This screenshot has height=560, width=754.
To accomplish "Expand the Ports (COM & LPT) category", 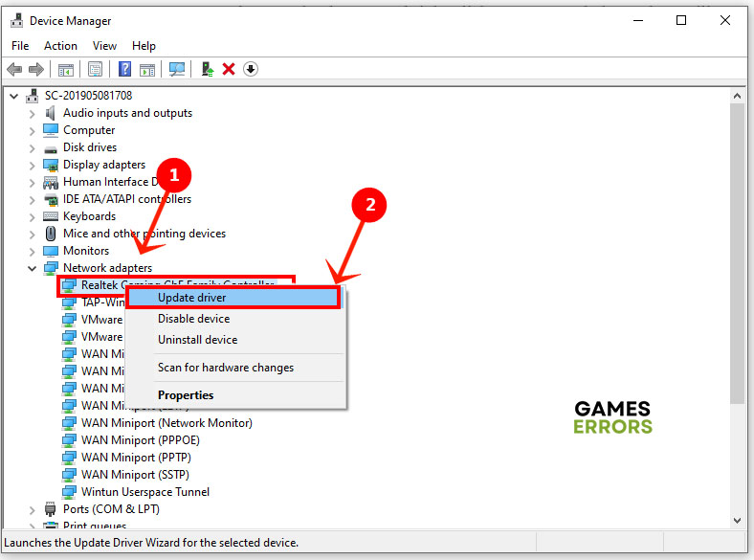I will 32,510.
